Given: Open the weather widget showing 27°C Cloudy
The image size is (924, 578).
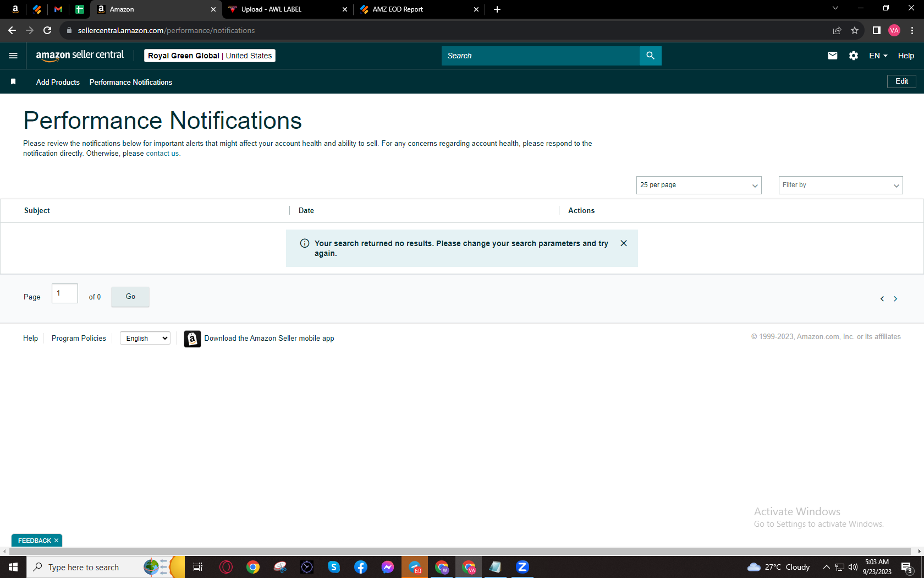Looking at the screenshot, I should (x=778, y=567).
